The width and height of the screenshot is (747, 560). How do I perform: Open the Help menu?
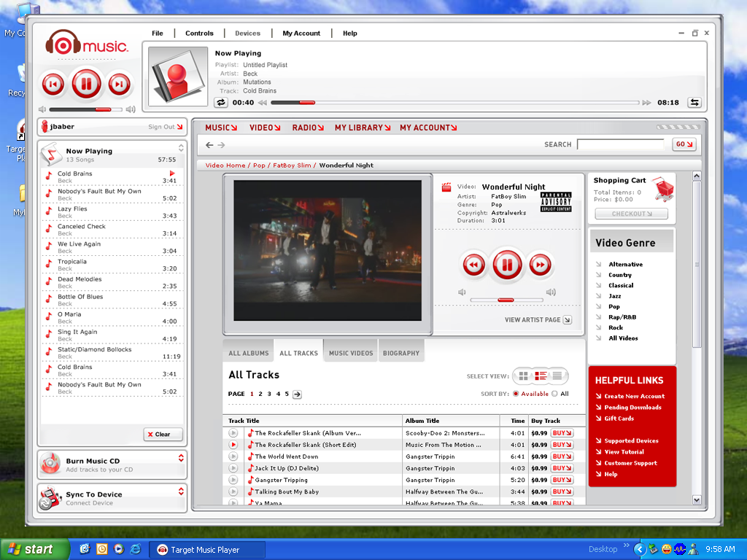349,34
